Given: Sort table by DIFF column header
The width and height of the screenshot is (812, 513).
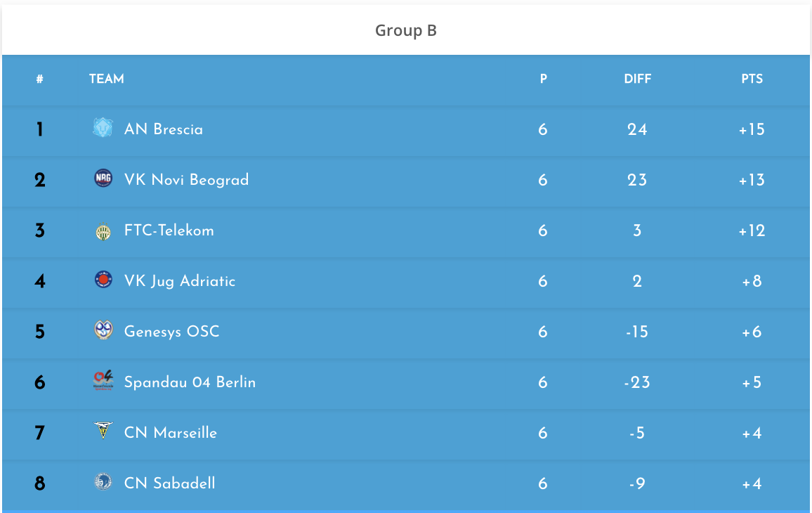Looking at the screenshot, I should pyautogui.click(x=638, y=79).
